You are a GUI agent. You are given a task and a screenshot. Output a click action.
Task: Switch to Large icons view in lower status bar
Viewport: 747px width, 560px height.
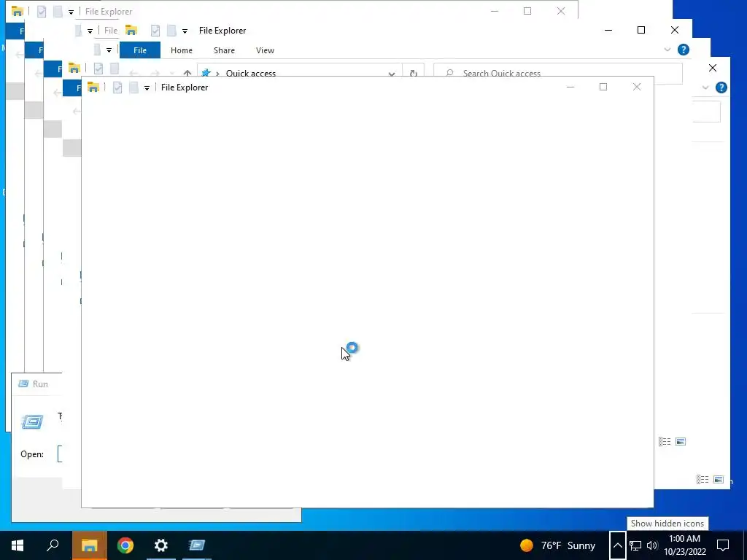click(x=719, y=480)
